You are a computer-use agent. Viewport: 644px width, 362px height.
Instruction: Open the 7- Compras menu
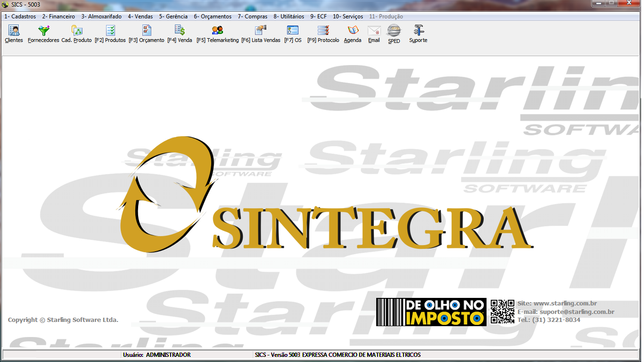252,16
